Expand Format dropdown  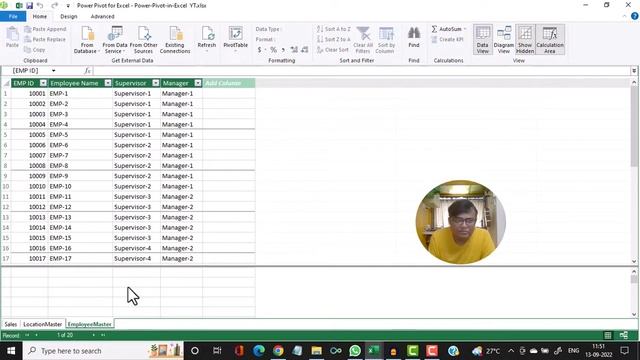(x=265, y=39)
